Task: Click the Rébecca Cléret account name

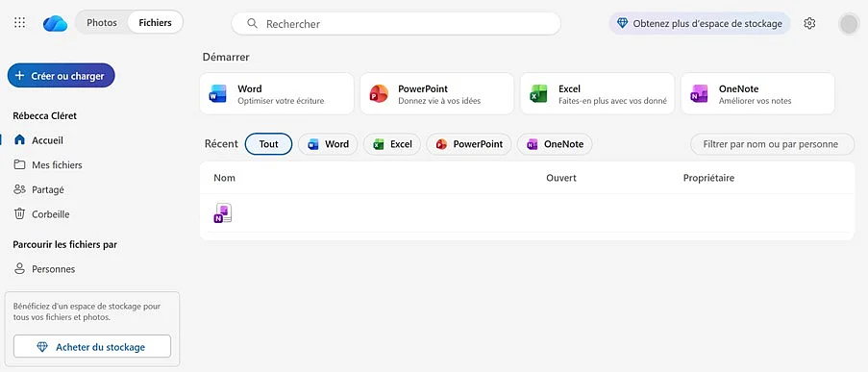Action: pyautogui.click(x=45, y=115)
